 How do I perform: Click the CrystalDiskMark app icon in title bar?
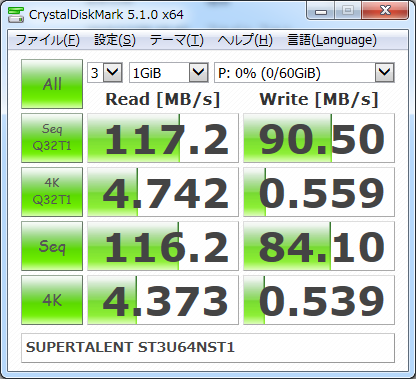16,14
